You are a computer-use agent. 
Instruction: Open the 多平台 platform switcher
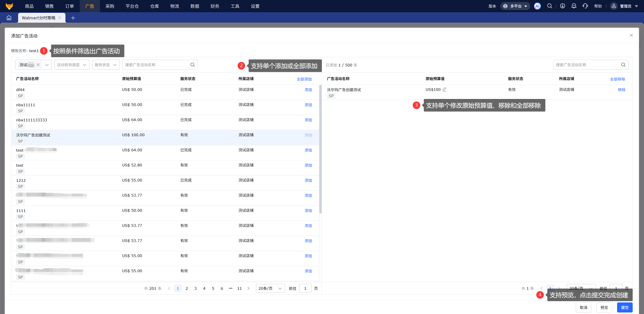[515, 6]
